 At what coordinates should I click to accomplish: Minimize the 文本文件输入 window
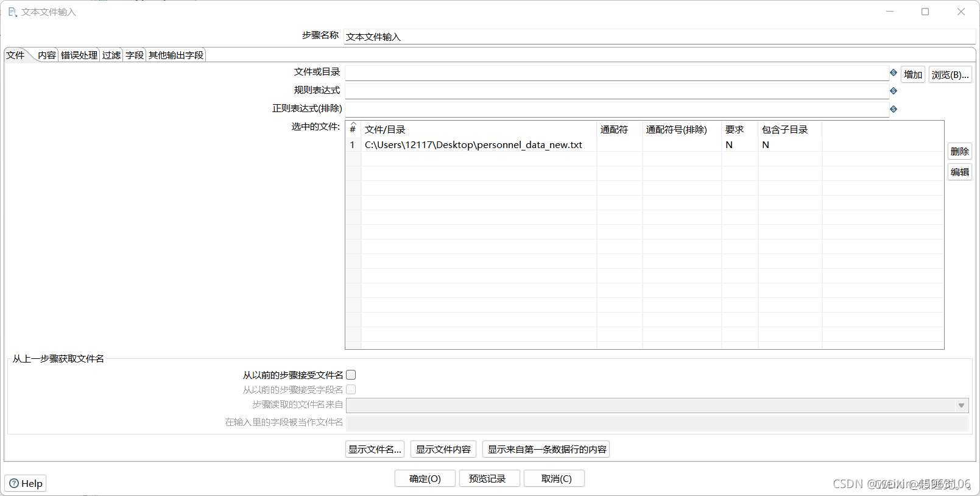coord(890,12)
